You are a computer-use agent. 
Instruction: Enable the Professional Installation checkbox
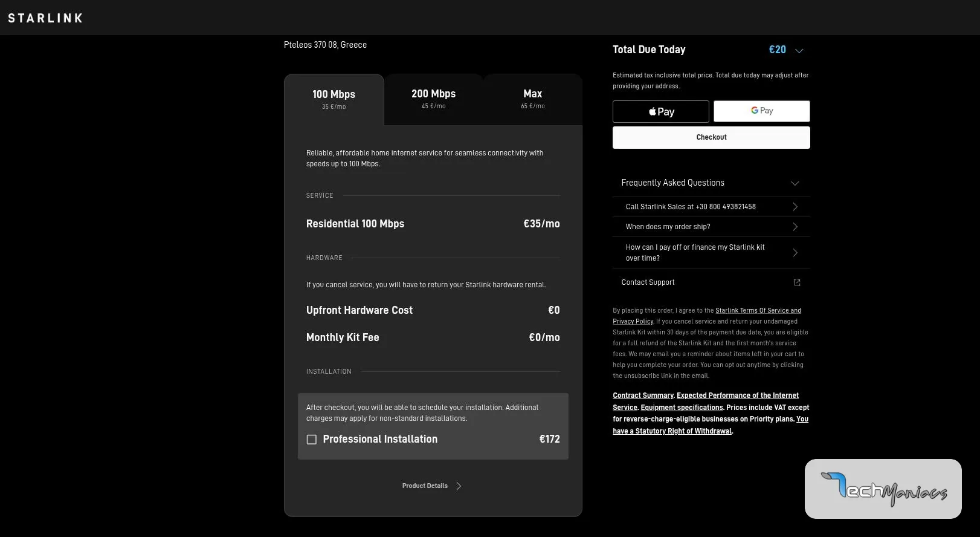click(x=312, y=440)
